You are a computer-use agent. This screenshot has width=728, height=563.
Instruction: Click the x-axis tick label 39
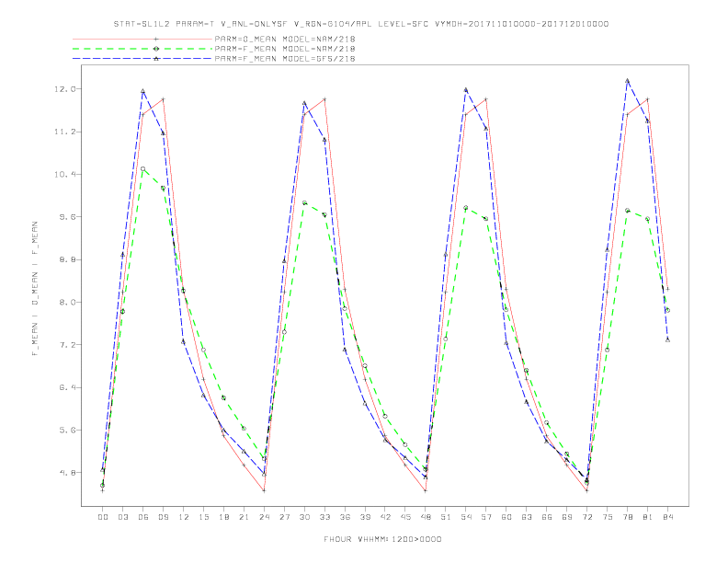365,517
